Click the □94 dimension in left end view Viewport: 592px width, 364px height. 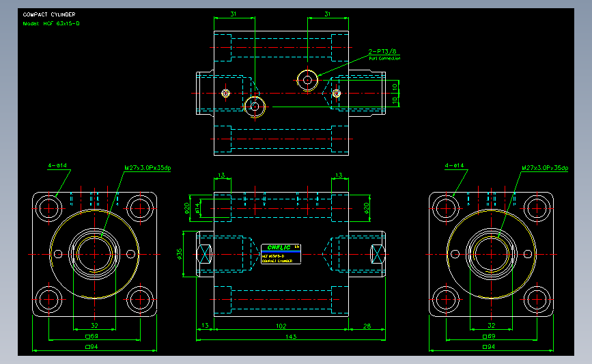91,347
